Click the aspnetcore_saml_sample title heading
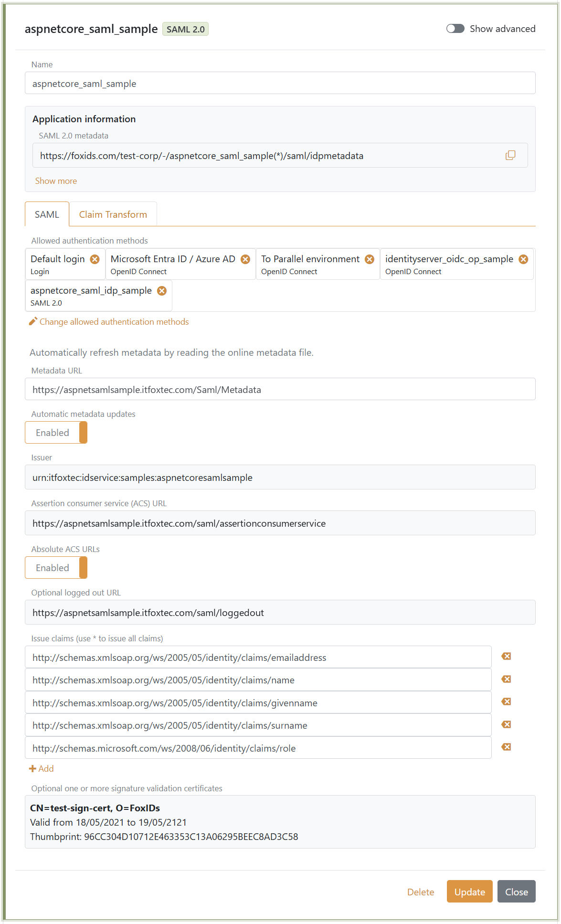 point(91,29)
